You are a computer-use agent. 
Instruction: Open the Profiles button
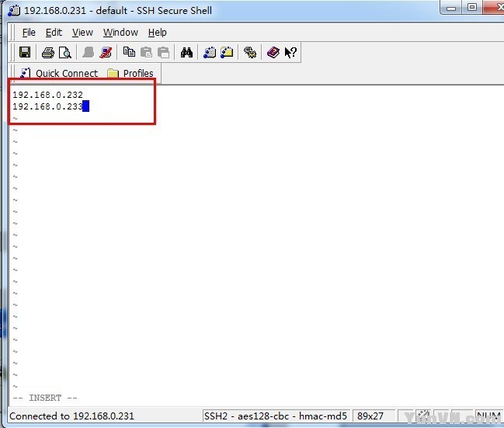tap(130, 73)
